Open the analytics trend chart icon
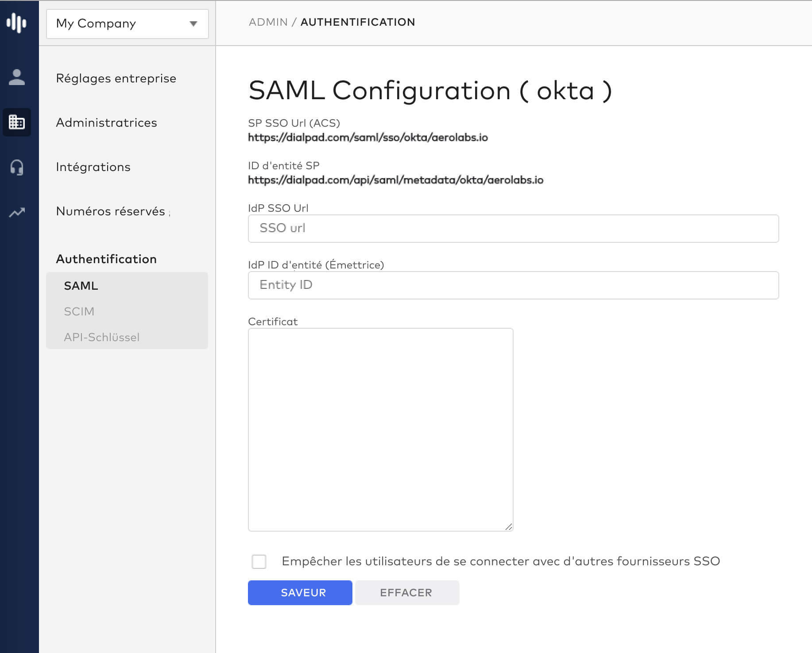Viewport: 812px width, 653px height. click(x=17, y=213)
